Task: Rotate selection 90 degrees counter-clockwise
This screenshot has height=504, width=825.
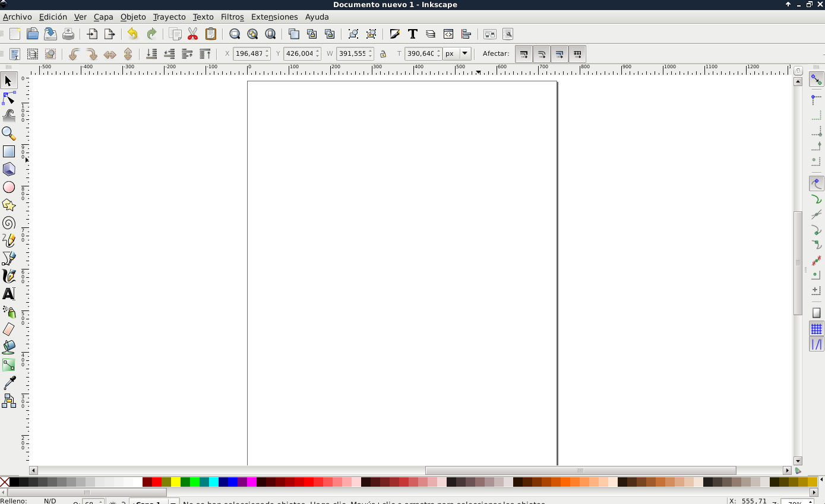Action: tap(74, 54)
